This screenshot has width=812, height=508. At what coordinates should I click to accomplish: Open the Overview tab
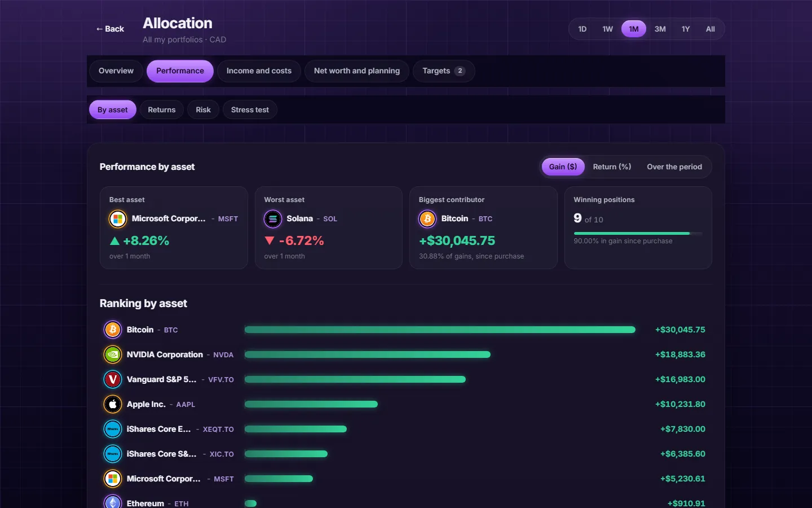pyautogui.click(x=116, y=71)
